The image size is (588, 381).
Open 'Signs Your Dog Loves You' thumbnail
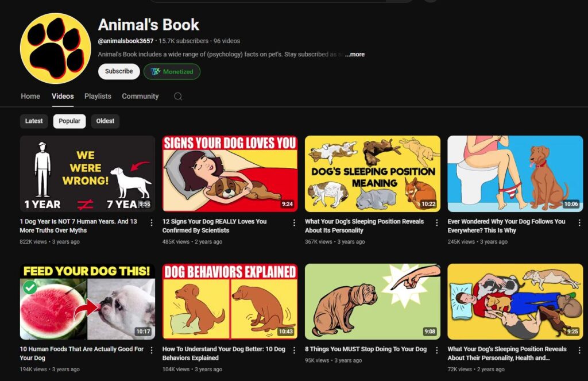pyautogui.click(x=230, y=174)
